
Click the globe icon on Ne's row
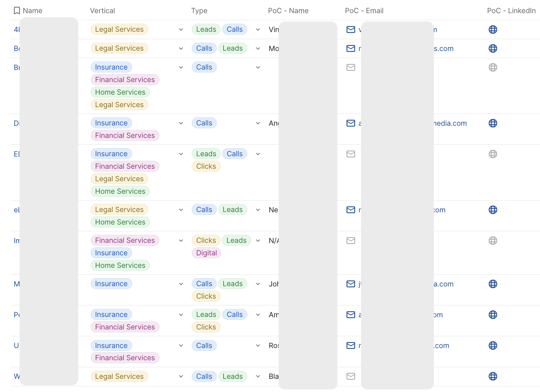(x=493, y=210)
